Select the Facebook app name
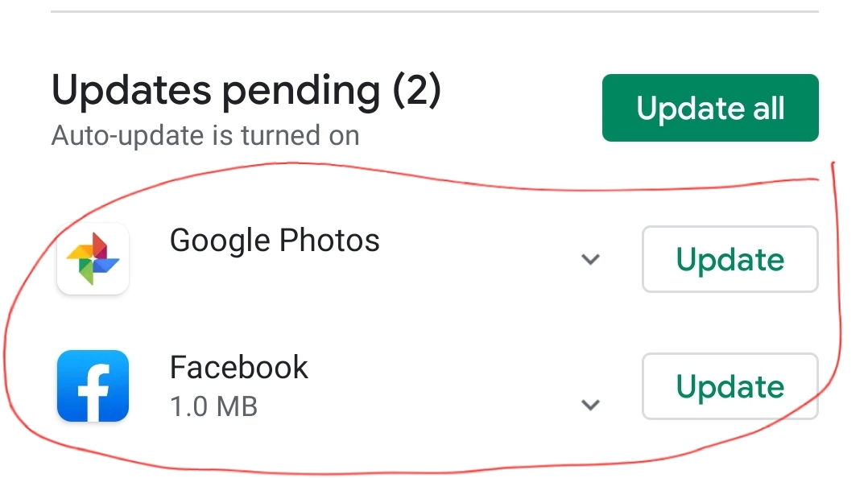 coord(238,367)
